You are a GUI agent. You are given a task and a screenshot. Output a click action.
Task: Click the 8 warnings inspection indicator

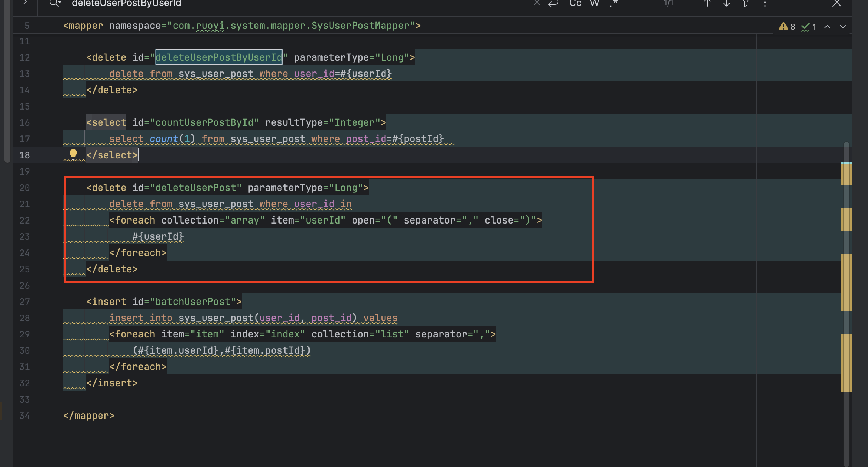click(787, 27)
